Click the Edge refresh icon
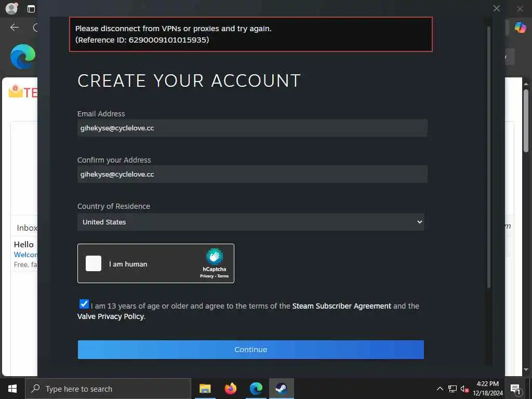The image size is (532, 399). pyautogui.click(x=35, y=28)
